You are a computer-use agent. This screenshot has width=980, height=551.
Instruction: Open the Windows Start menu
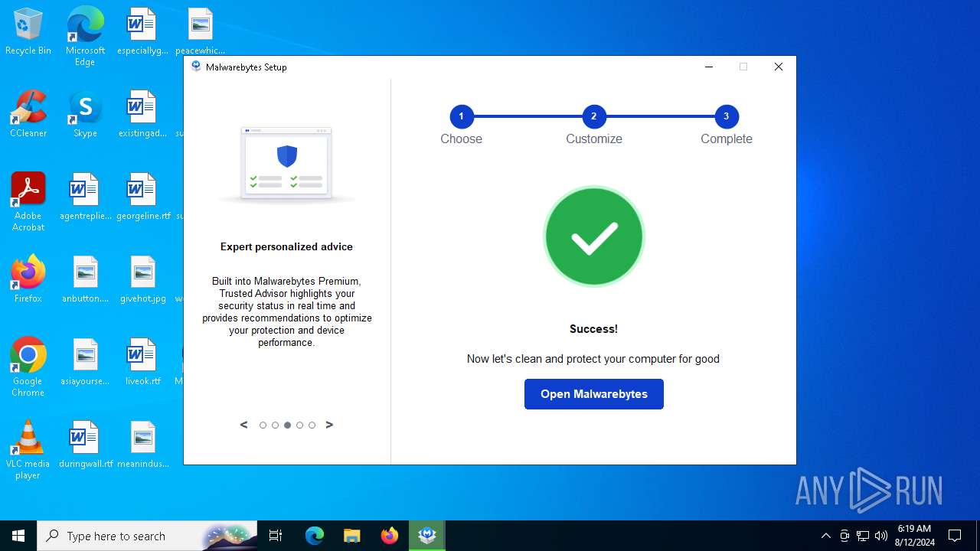coord(18,536)
